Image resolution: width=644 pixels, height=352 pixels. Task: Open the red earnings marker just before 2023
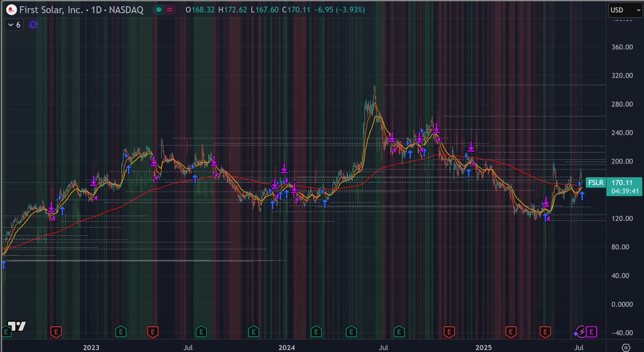tap(55, 333)
